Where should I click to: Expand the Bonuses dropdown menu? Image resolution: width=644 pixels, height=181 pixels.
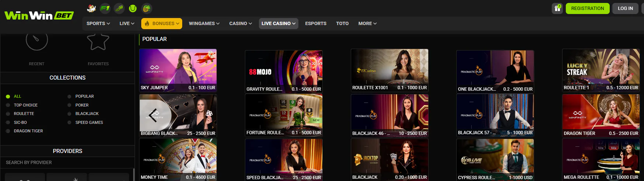162,24
